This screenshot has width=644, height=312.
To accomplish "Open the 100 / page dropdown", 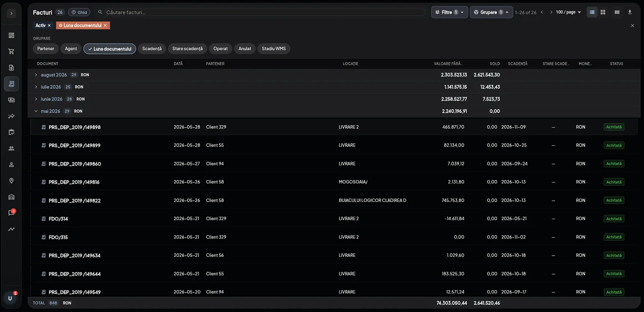I will pos(568,12).
